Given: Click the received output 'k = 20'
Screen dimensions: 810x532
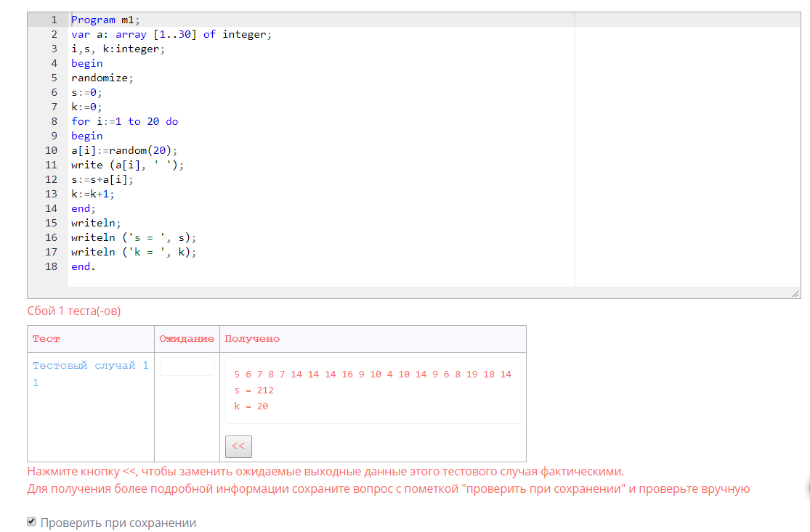Looking at the screenshot, I should point(251,406).
